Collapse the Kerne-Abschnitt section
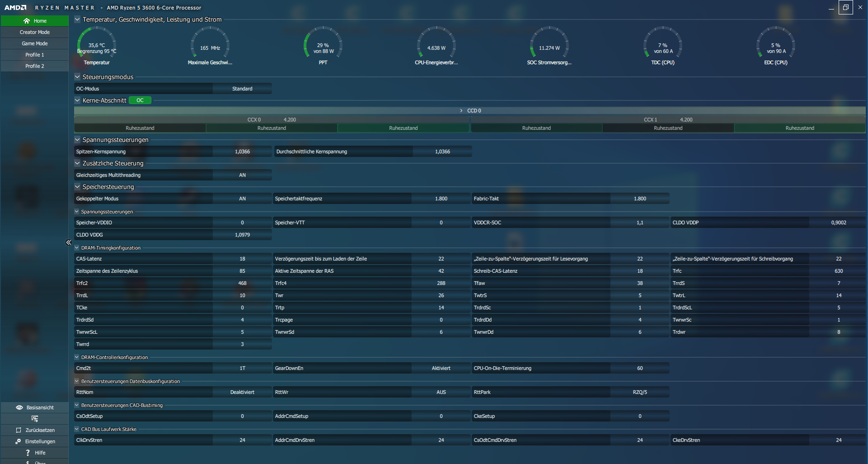868x464 pixels. 77,100
